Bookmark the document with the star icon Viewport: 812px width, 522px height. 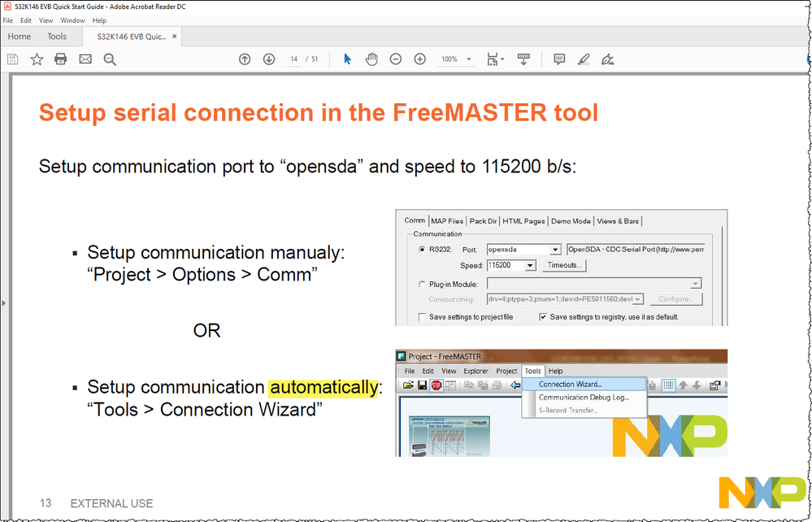coord(37,59)
